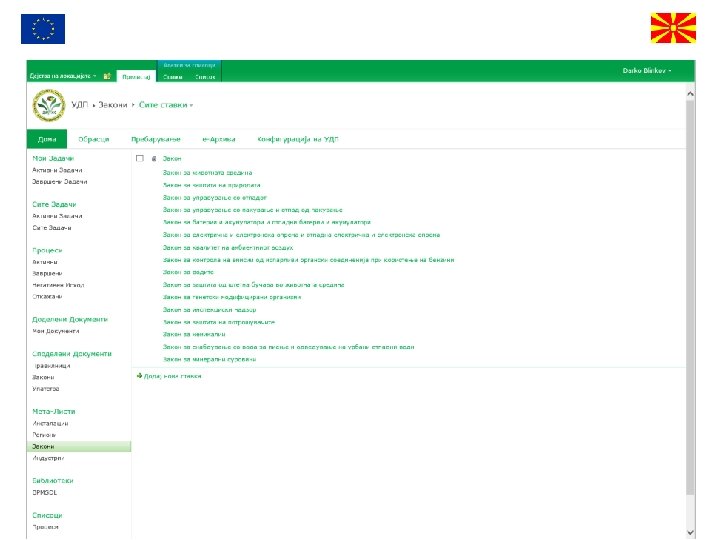
Task: Open law on environmental noise protection
Action: pyautogui.click(x=253, y=285)
